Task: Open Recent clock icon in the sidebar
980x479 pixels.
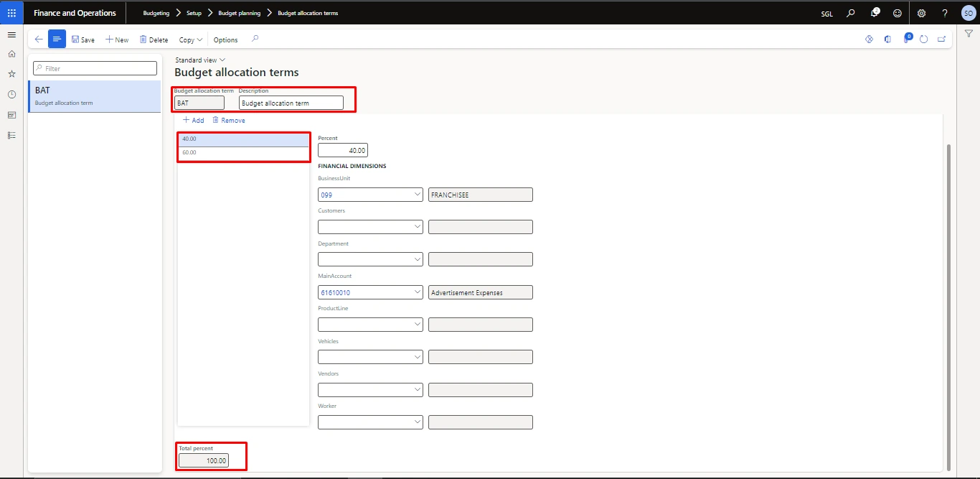Action: click(x=11, y=94)
